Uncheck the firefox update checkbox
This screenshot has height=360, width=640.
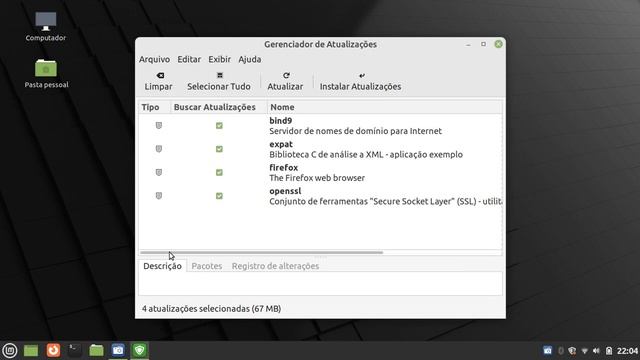(x=219, y=172)
